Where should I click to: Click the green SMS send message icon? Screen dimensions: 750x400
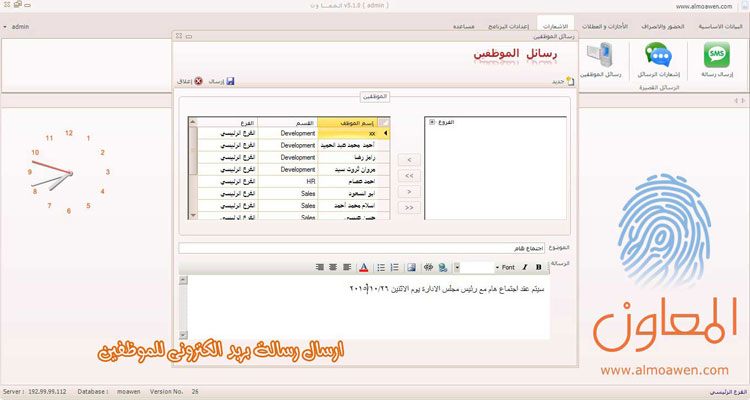(x=717, y=55)
